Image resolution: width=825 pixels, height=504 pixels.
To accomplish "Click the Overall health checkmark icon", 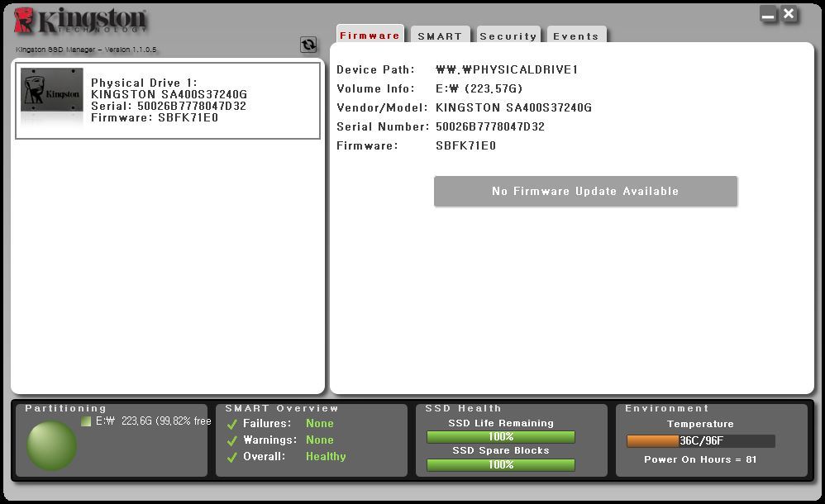I will pos(232,457).
